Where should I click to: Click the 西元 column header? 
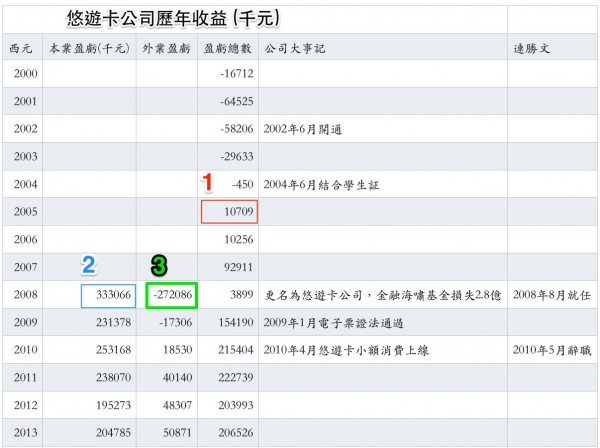tap(21, 47)
